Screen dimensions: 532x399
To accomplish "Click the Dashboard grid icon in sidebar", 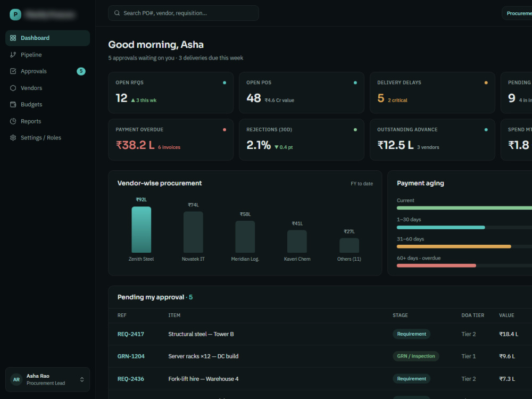I will (x=13, y=38).
